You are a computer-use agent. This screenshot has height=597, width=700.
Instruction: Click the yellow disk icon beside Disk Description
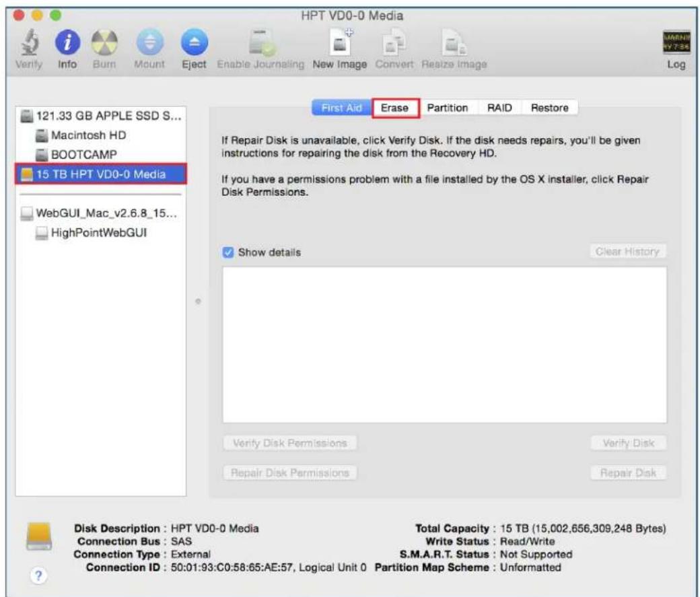click(x=39, y=536)
